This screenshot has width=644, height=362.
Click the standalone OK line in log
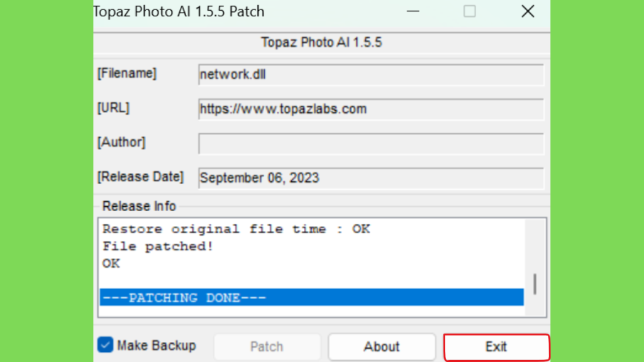pos(111,263)
